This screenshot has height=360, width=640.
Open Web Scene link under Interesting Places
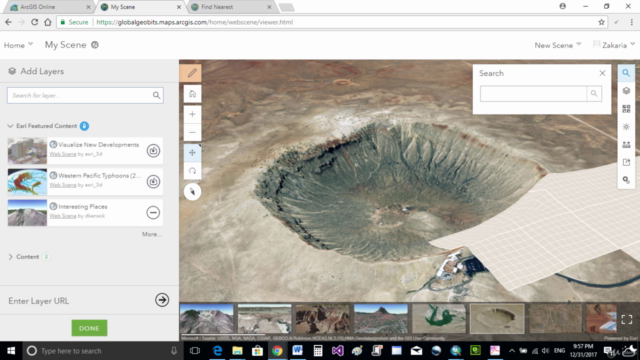click(x=63, y=216)
